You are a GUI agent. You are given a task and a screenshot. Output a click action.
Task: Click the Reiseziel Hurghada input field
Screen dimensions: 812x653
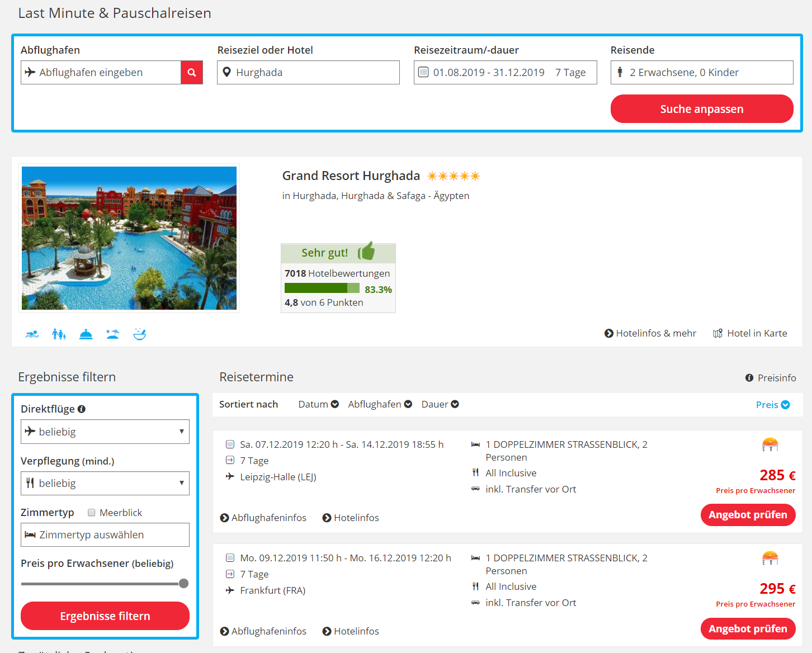pyautogui.click(x=308, y=73)
